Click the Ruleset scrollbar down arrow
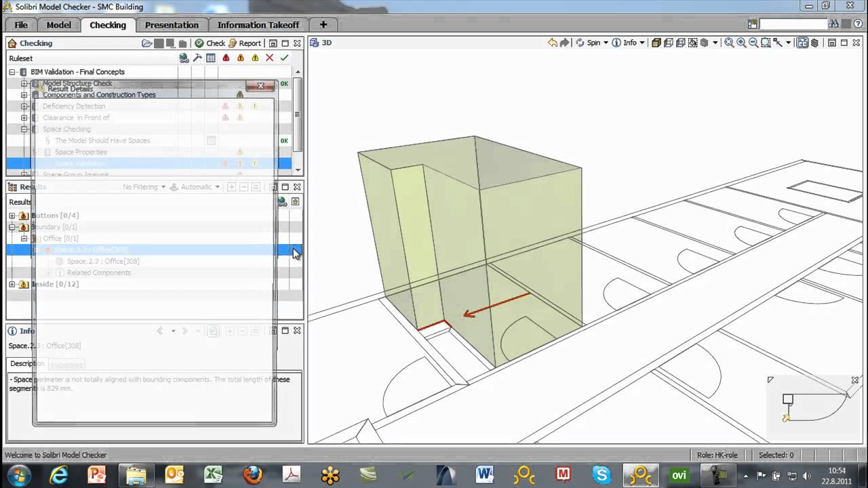868x488 pixels. 298,171
